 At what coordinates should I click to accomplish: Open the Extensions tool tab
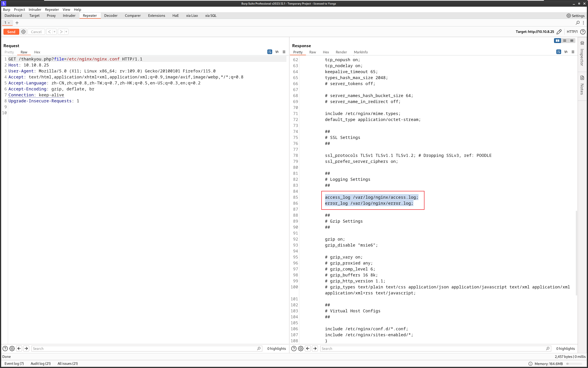(156, 16)
